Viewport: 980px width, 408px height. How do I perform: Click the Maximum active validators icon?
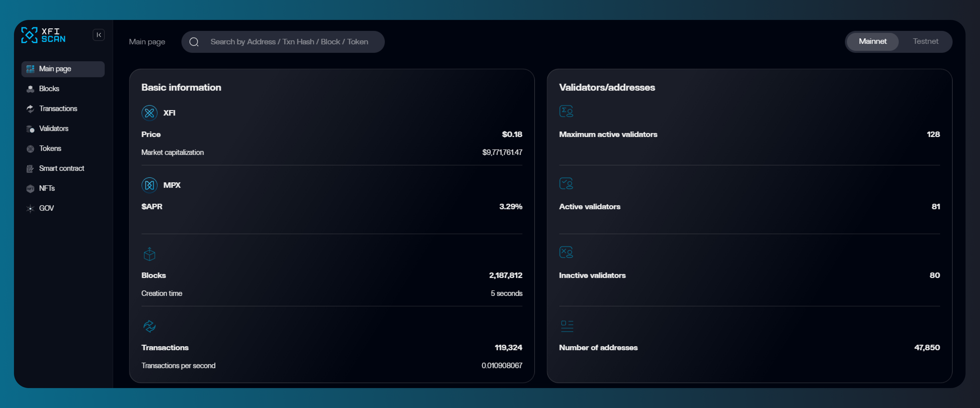click(566, 111)
